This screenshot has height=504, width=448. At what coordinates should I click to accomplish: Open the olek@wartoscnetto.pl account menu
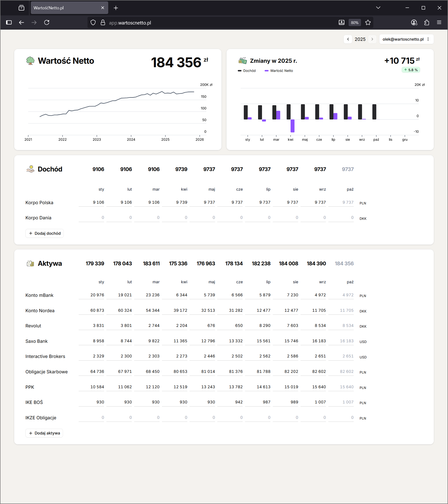pyautogui.click(x=406, y=39)
